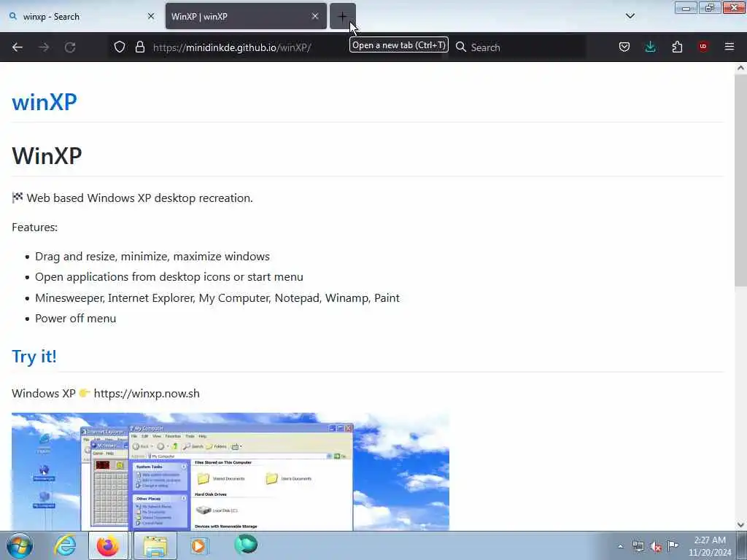Click the 'Power off menu' bullet
This screenshot has height=560, width=747.
tap(75, 318)
